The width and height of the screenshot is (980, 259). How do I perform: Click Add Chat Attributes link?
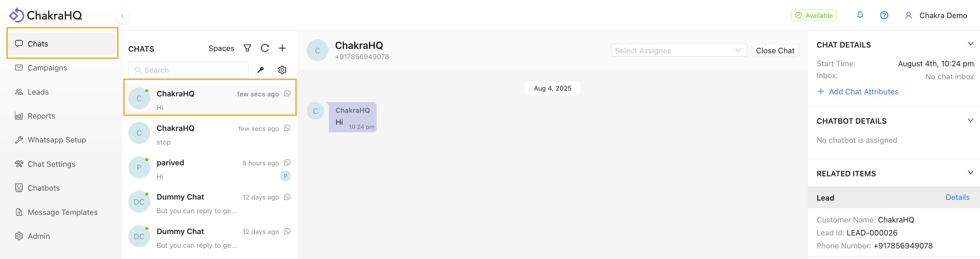(x=858, y=92)
